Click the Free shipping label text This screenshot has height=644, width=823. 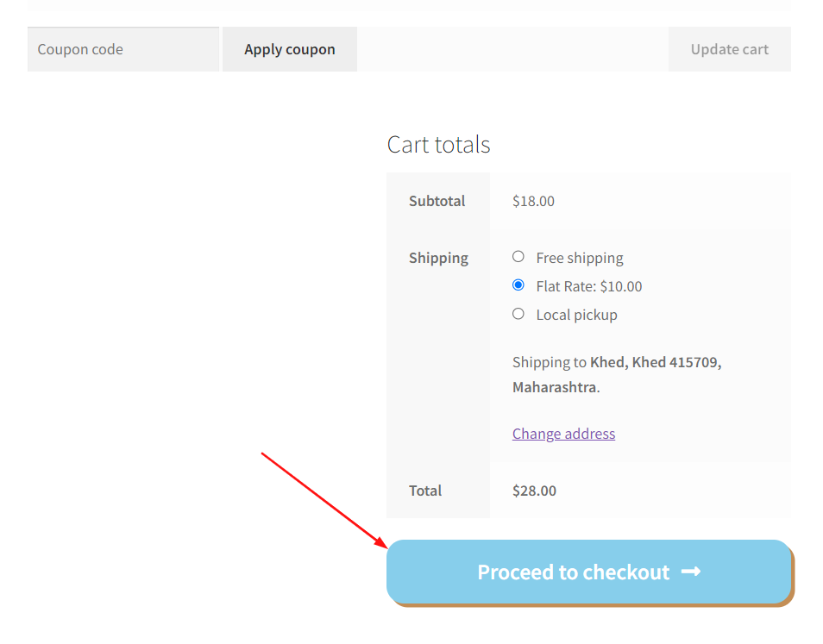(x=580, y=258)
